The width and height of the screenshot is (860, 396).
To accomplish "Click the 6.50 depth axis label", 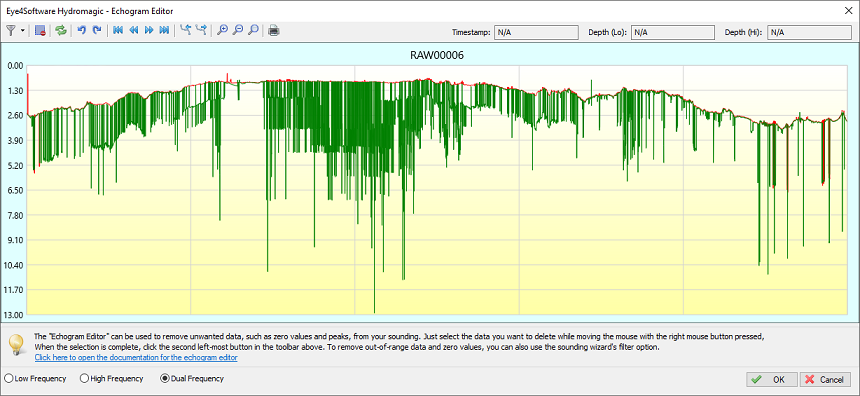I will (15, 190).
